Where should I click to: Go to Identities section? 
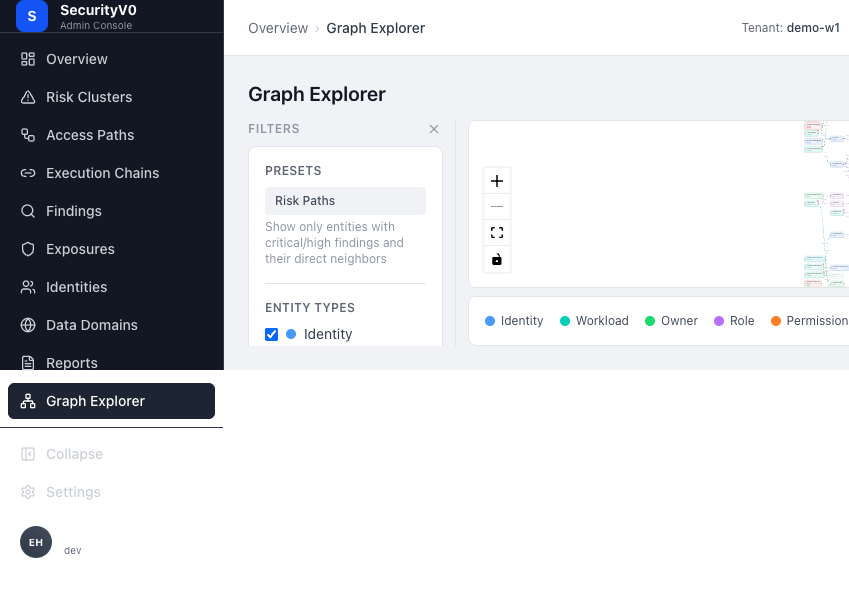pos(112,287)
